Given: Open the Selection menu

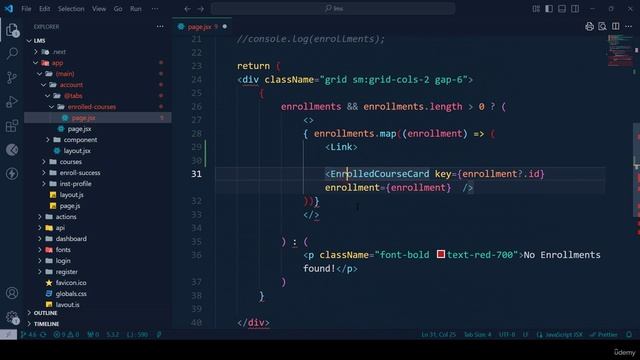Looking at the screenshot, I should tap(71, 9).
